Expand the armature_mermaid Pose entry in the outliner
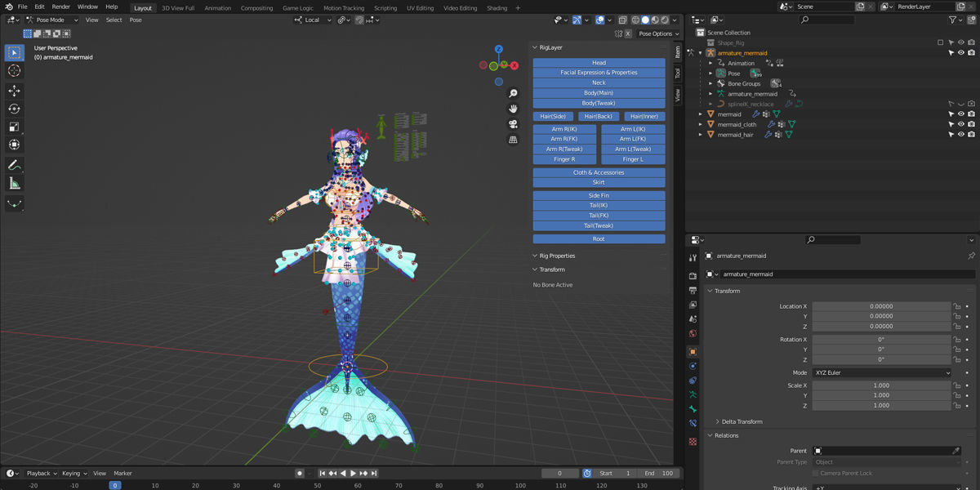The width and height of the screenshot is (980, 490). click(710, 73)
